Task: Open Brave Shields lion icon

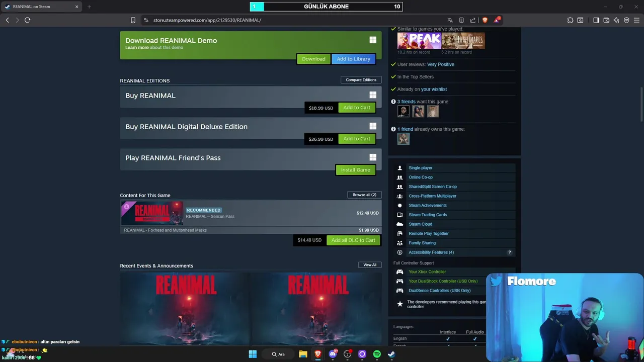Action: pyautogui.click(x=485, y=20)
